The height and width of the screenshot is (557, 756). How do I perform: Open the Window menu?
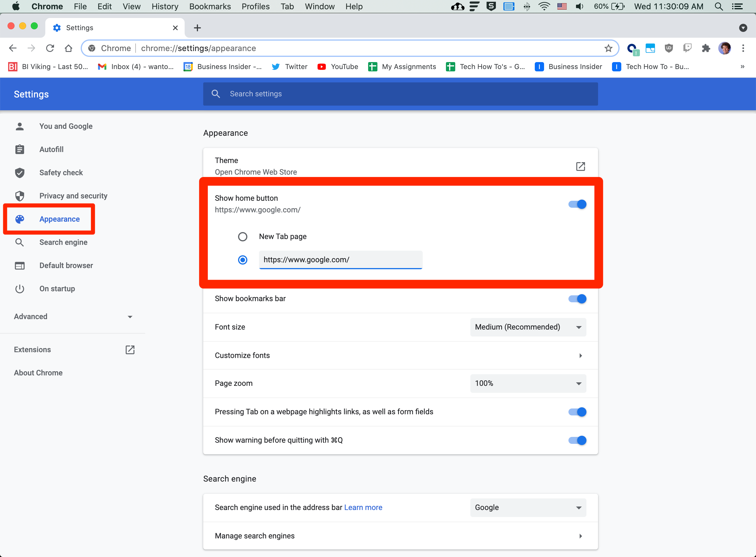(319, 6)
